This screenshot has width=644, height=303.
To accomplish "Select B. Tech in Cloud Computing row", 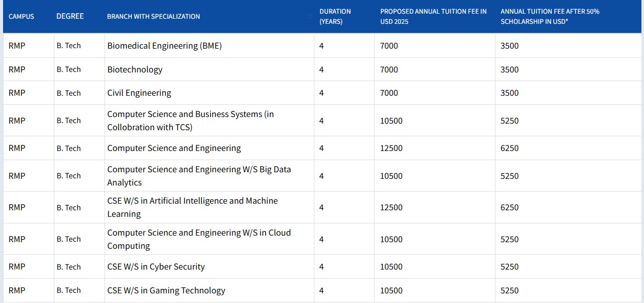I will pyautogui.click(x=68, y=239).
